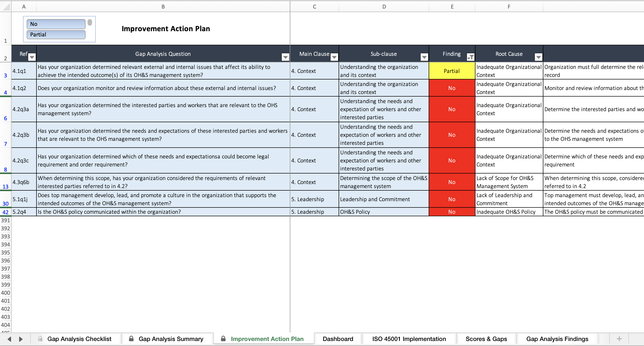Open the Main Clause filter dropdown

point(334,57)
